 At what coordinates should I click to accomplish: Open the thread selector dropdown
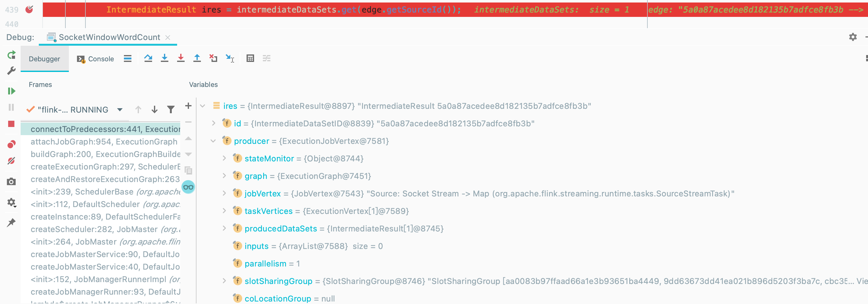tap(120, 110)
